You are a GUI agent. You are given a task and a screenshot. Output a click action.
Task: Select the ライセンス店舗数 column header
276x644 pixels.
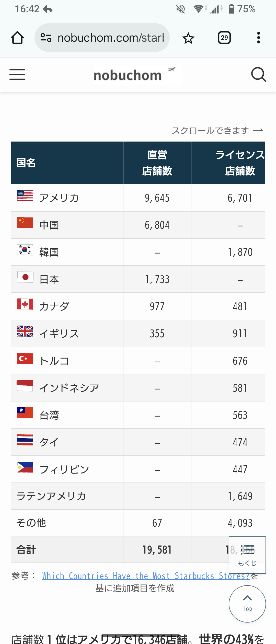pyautogui.click(x=240, y=163)
